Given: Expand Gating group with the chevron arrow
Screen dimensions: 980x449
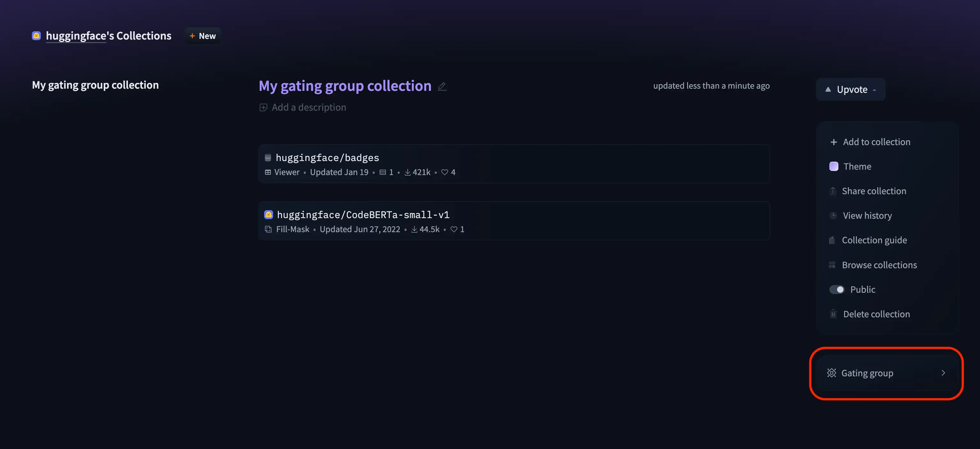Looking at the screenshot, I should pos(943,373).
